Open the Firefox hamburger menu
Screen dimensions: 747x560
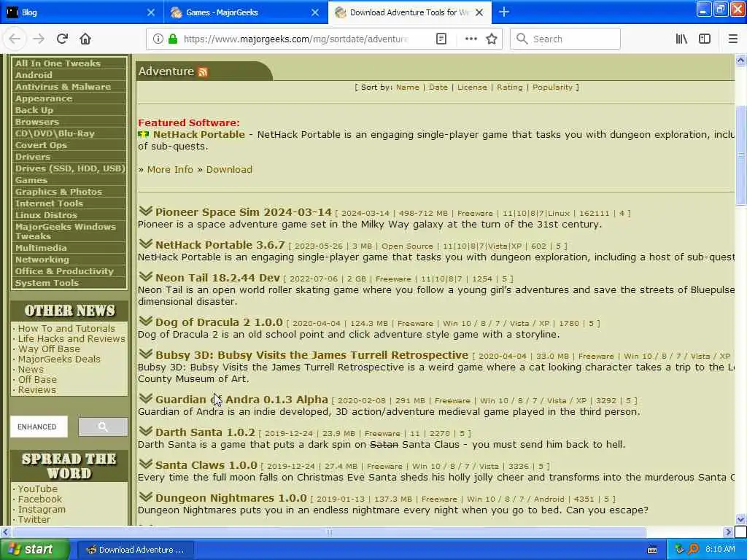(x=732, y=39)
